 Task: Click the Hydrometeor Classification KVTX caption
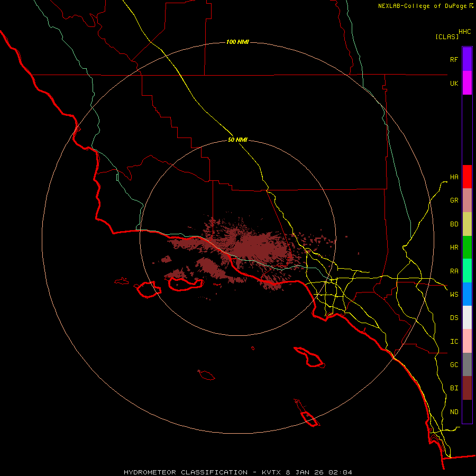click(237, 472)
